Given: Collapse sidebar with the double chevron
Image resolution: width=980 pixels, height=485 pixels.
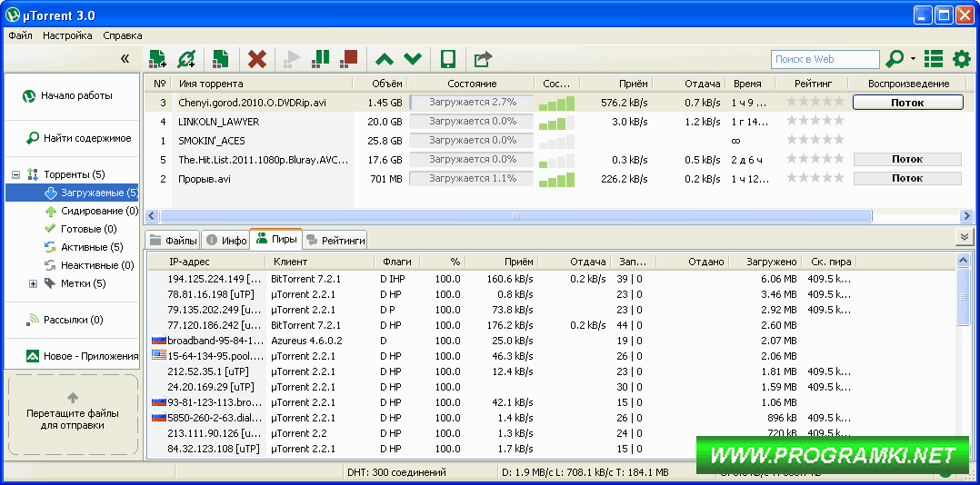Looking at the screenshot, I should pyautogui.click(x=125, y=59).
